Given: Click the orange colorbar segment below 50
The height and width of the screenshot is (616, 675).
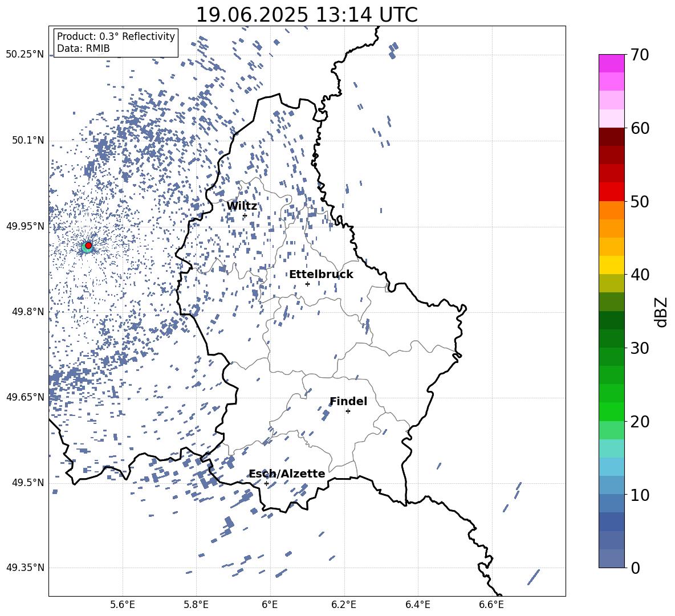Looking at the screenshot, I should (x=611, y=210).
